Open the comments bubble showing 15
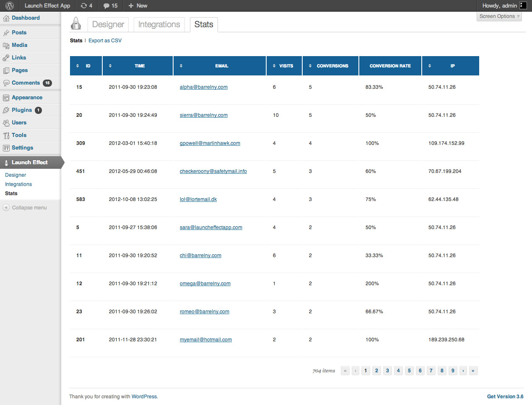Screen dimensions: 532x405 tap(110, 5)
